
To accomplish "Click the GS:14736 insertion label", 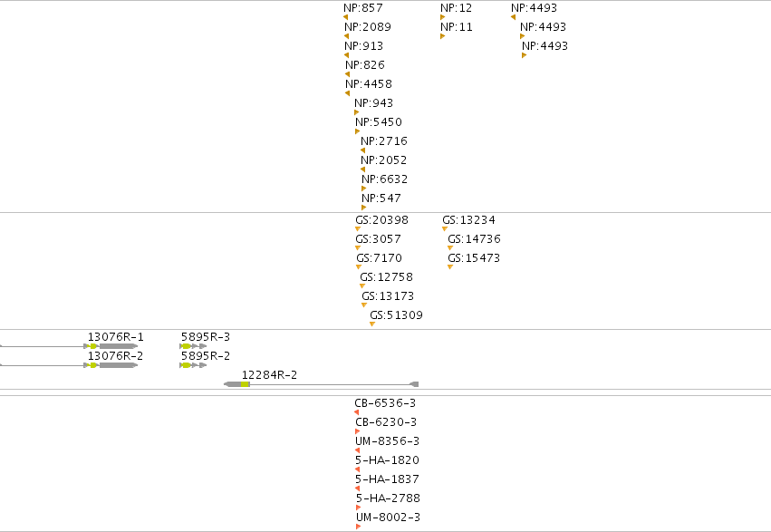I will click(x=474, y=239).
